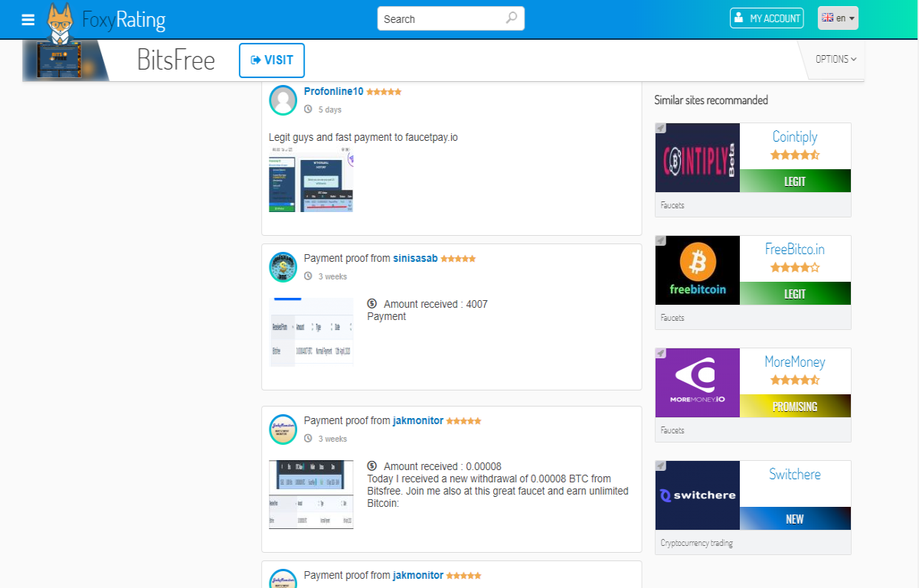The height and width of the screenshot is (588, 919).
Task: Open the en language dropdown
Action: 838,18
